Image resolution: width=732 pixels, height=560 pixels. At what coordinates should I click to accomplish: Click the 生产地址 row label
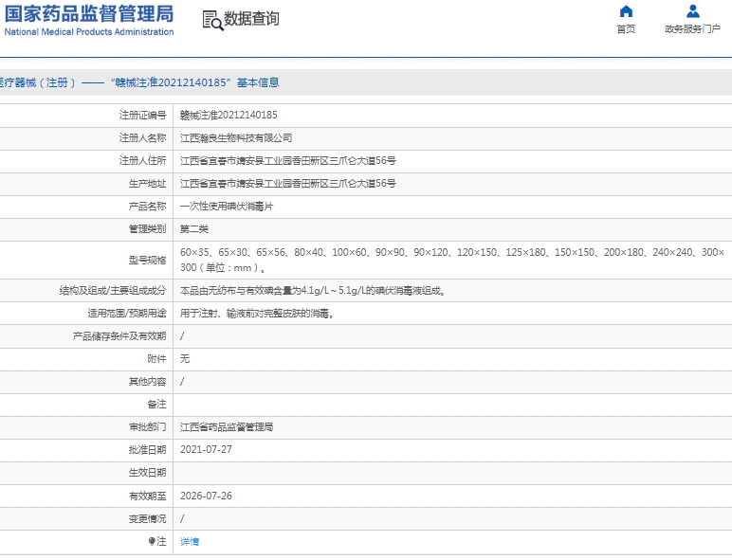pyautogui.click(x=148, y=184)
